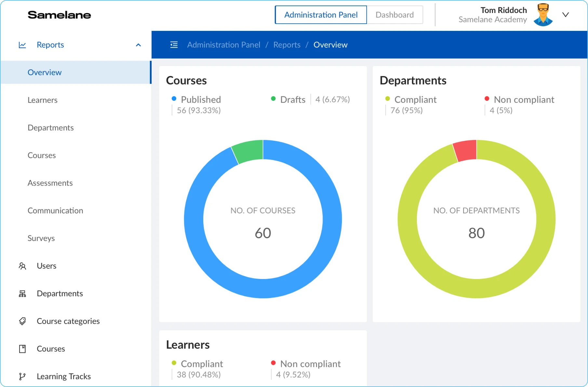Open Learners report in sidebar

[x=43, y=100]
